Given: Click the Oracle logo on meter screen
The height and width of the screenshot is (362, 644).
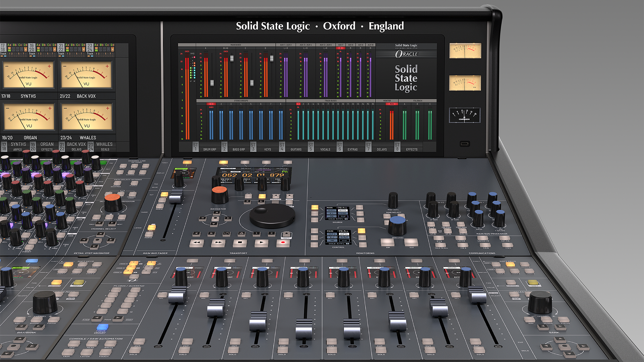Looking at the screenshot, I should (406, 54).
